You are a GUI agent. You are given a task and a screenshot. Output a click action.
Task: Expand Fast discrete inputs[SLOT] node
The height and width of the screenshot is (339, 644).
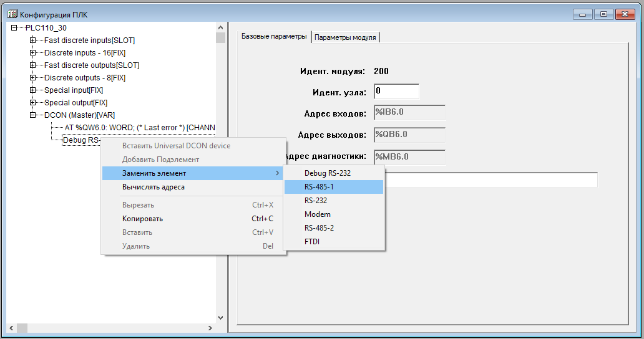coord(33,41)
